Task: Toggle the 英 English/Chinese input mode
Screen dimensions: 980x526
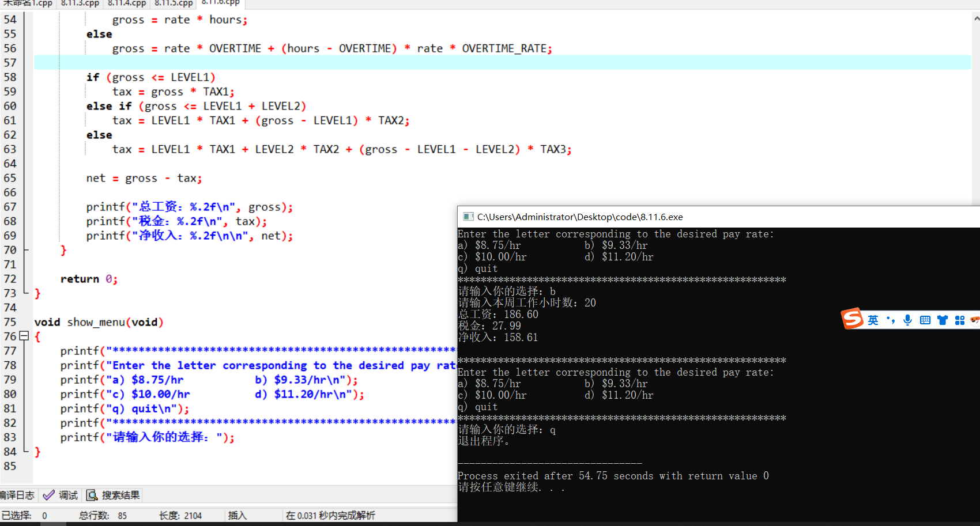Action: 873,320
